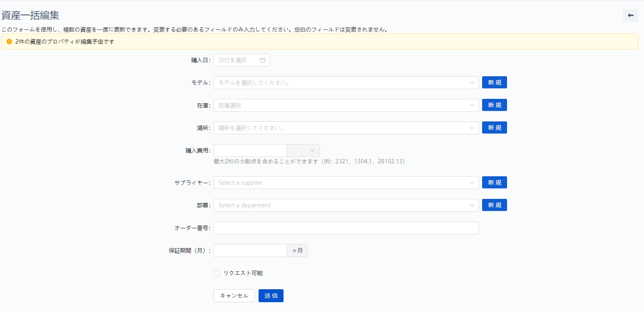
Task: Click 新規 button next to サプライヤー
Action: point(494,183)
